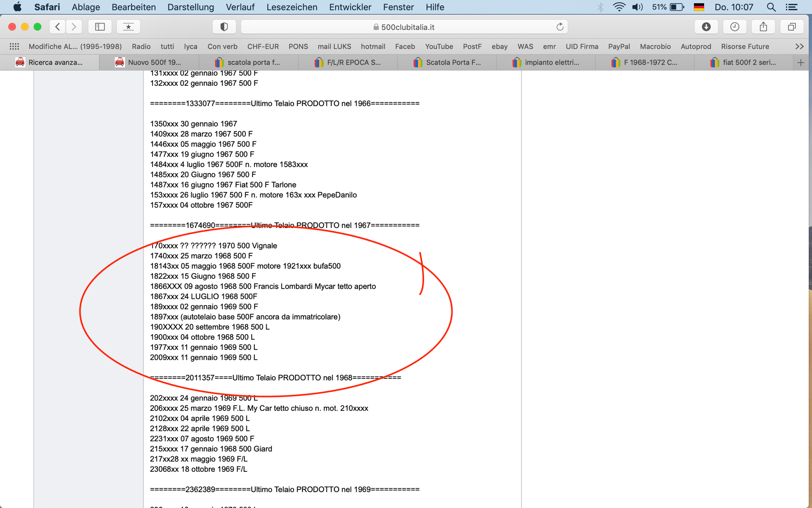Open the Notification Center list icon

tap(792, 7)
